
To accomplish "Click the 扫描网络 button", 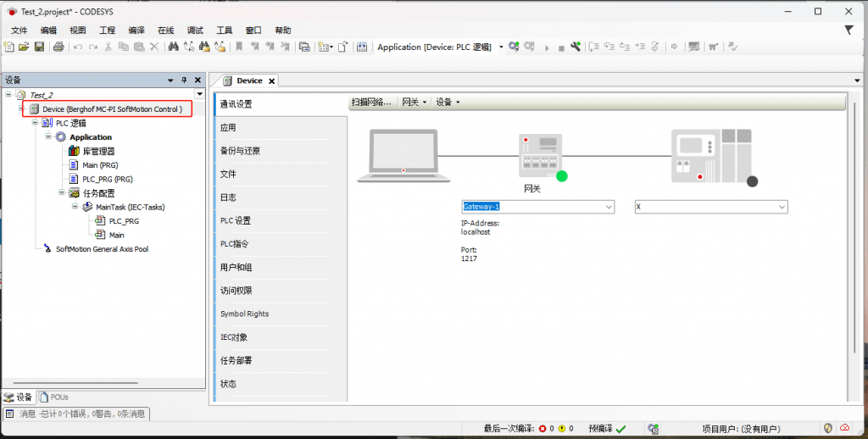I will click(x=371, y=103).
